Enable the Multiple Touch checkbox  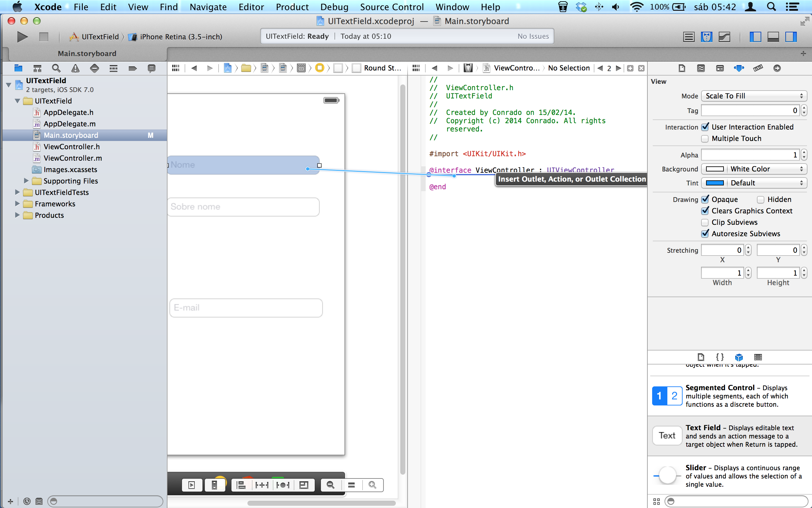click(705, 138)
